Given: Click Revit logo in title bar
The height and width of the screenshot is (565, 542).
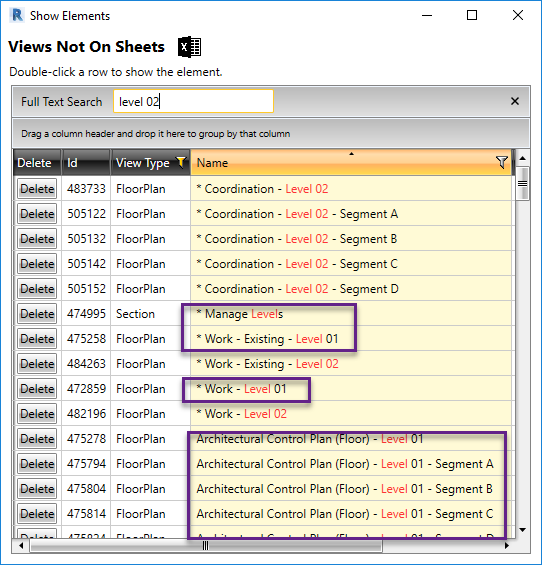Looking at the screenshot, I should point(17,15).
